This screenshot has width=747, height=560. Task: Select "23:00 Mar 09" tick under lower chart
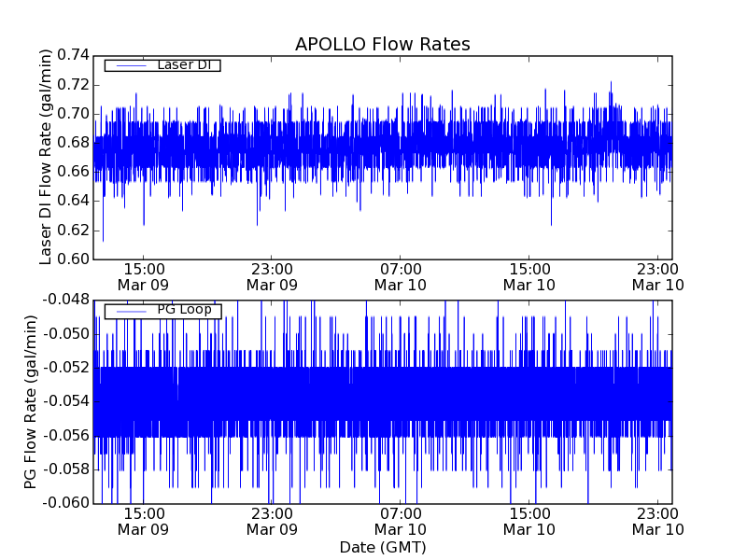coord(272,521)
